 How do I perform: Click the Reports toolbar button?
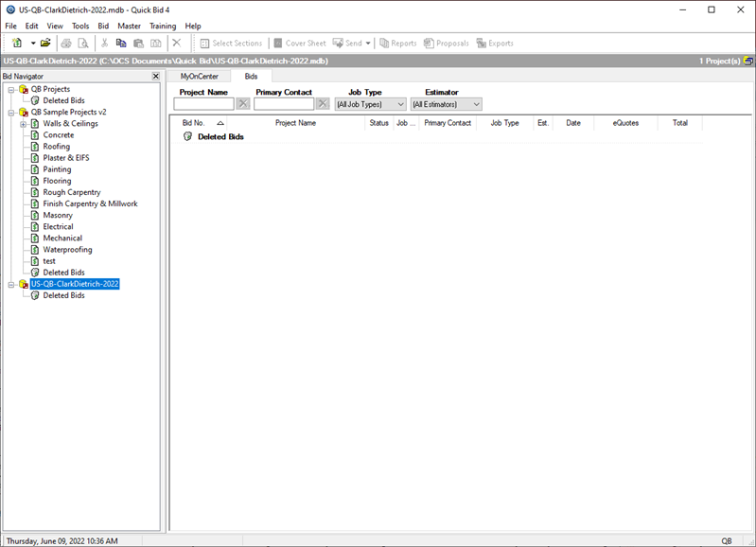[x=398, y=44]
